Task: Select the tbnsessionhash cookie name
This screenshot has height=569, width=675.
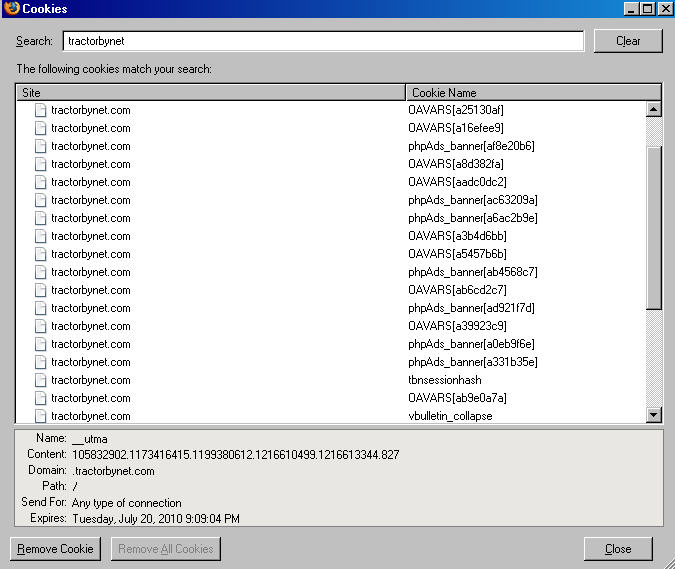Action: (x=445, y=380)
